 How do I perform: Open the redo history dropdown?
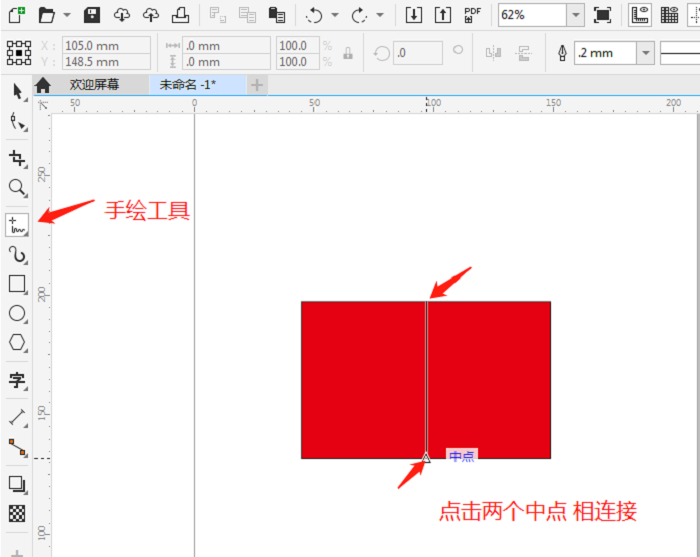pos(380,15)
